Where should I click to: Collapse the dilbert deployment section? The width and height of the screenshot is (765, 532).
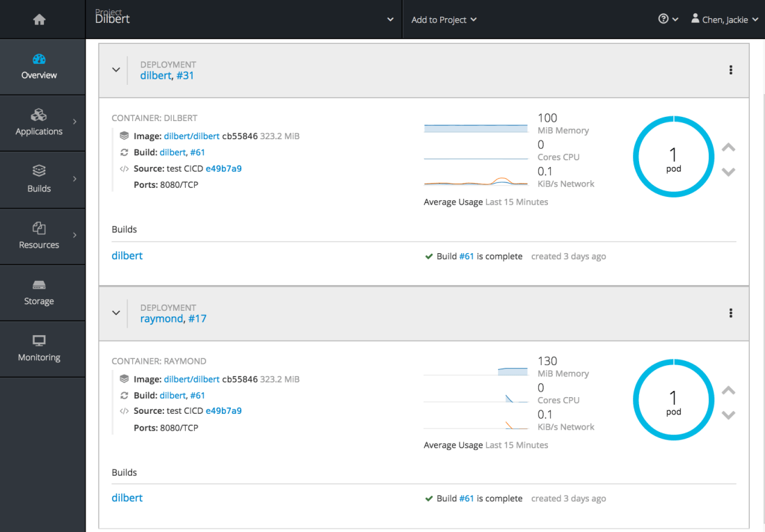[x=116, y=70]
